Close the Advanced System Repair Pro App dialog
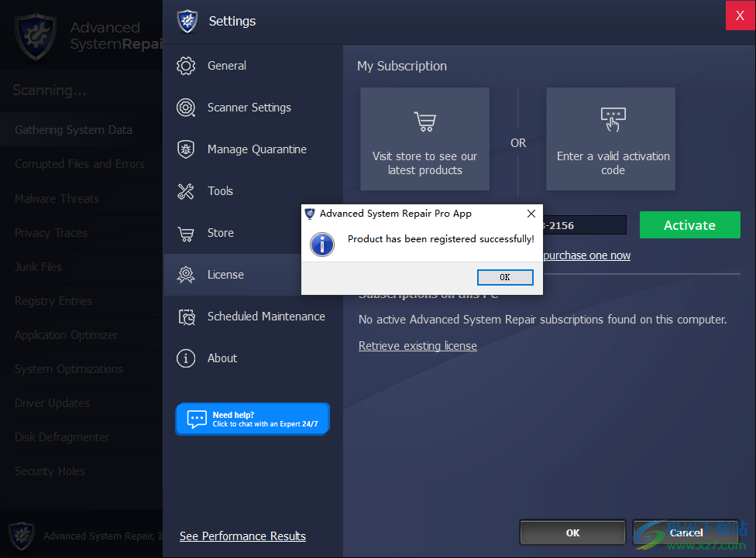This screenshot has width=756, height=558. tap(531, 214)
